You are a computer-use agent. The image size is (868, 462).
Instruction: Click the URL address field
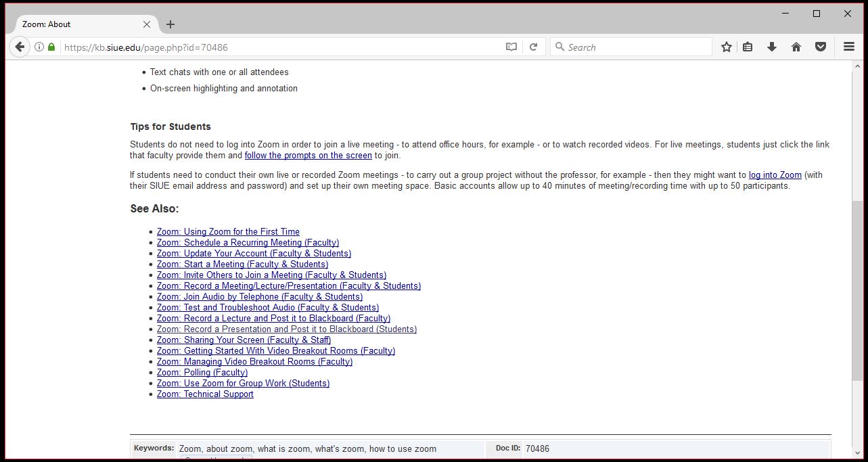[271, 47]
